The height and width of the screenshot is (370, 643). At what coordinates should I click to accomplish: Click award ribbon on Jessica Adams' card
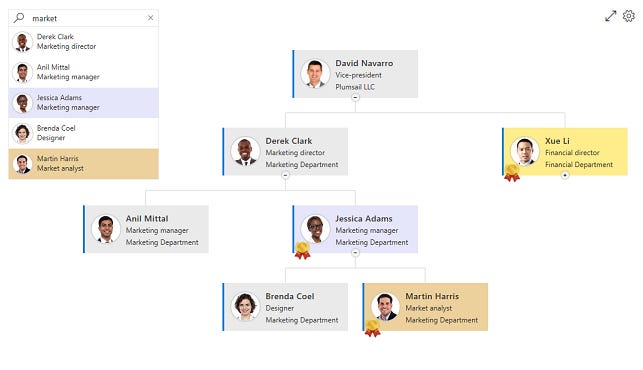click(x=303, y=250)
